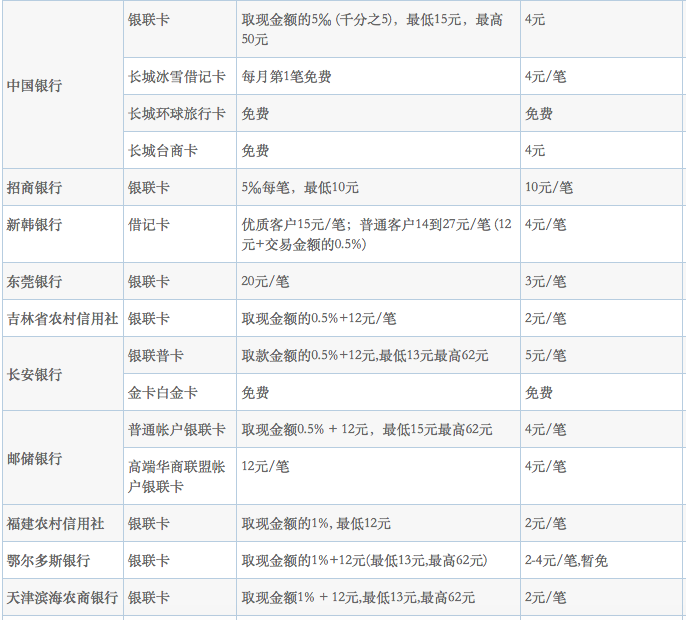Select the text 每月第1笔免费
Screen dimensions: 686x620
coord(286,77)
